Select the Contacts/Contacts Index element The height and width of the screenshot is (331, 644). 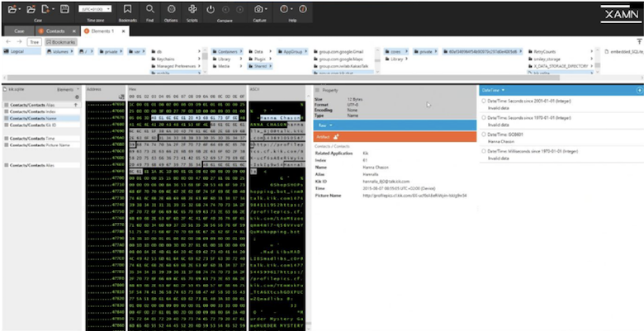click(41, 111)
